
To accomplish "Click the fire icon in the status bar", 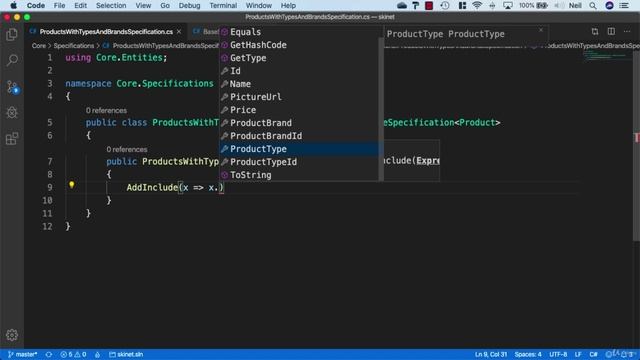I will 98,354.
